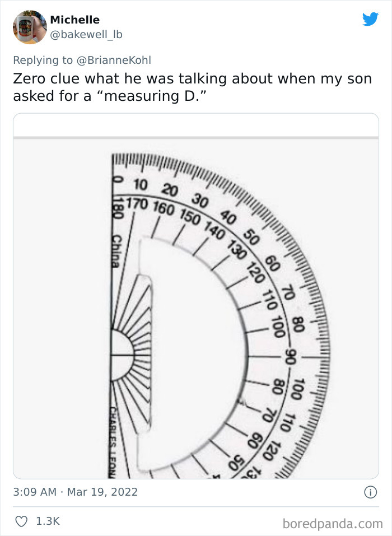Click the China label on protractor
The height and width of the screenshot is (536, 392).
coord(116,251)
